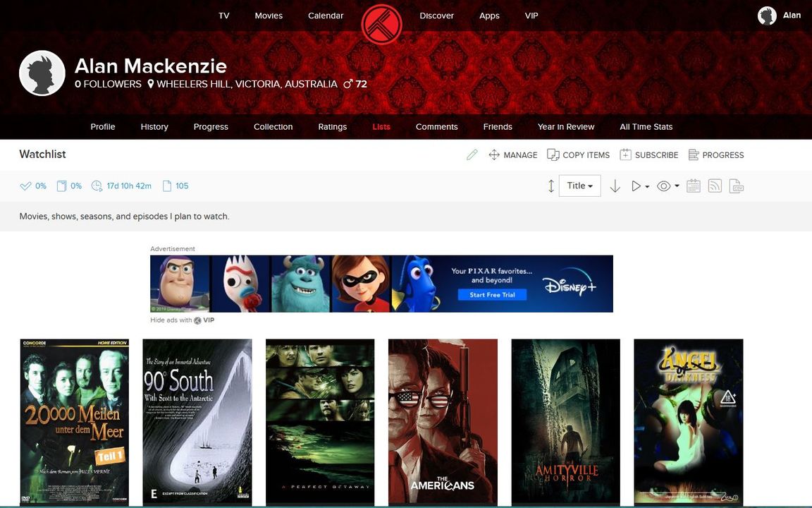Click the Disney+ Start Free Trial ad
Image resolution: width=812 pixels, height=508 pixels.
492,295
